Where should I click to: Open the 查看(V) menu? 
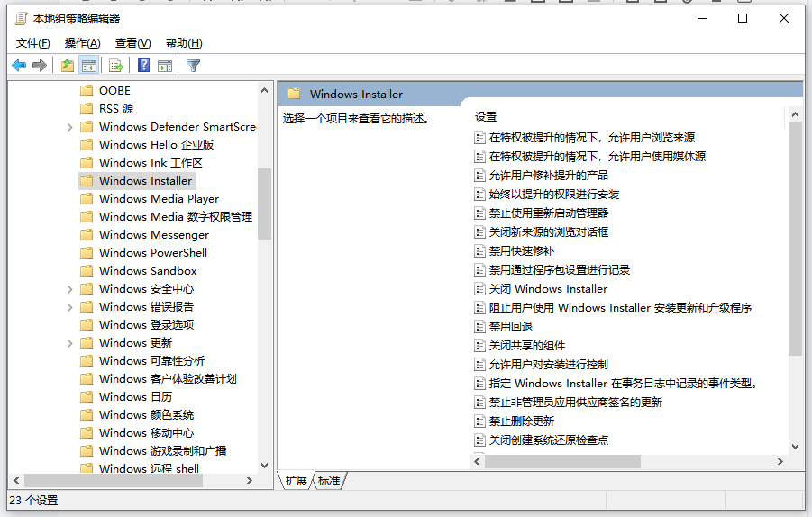[x=133, y=43]
